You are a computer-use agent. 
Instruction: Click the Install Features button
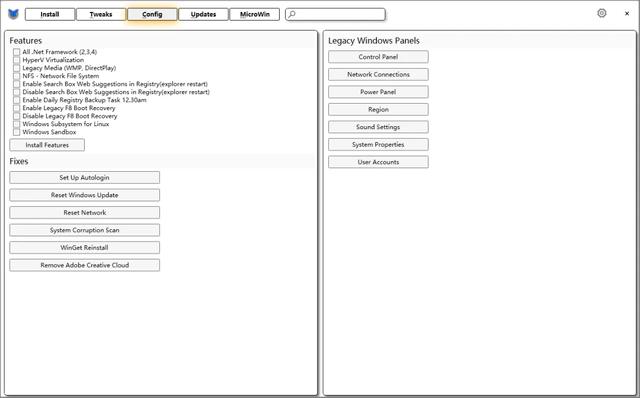pyautogui.click(x=47, y=145)
